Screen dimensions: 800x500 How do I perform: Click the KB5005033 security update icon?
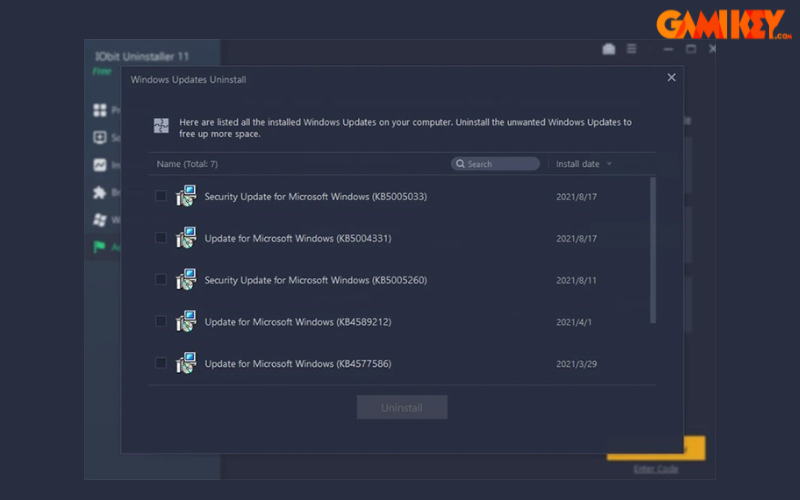186,196
